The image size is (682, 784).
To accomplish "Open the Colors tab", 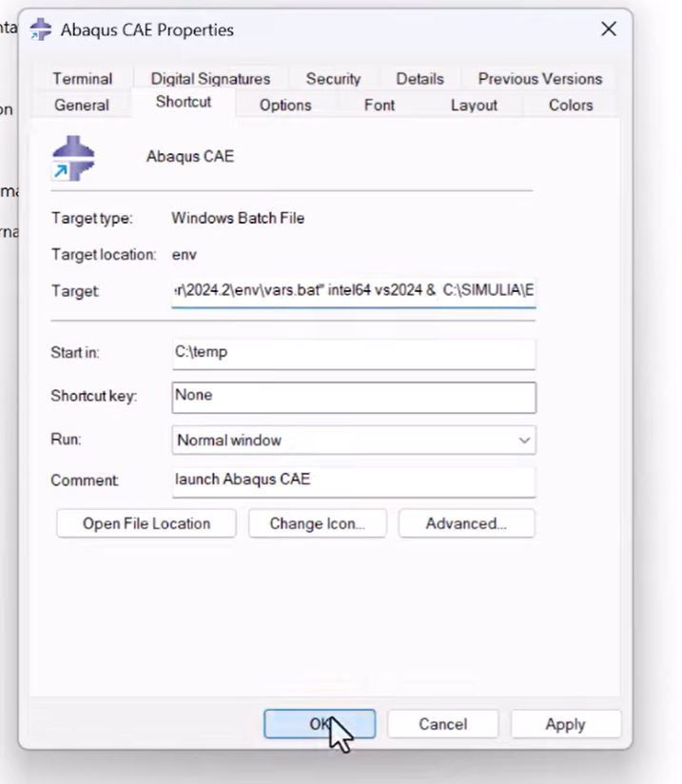I will 571,106.
